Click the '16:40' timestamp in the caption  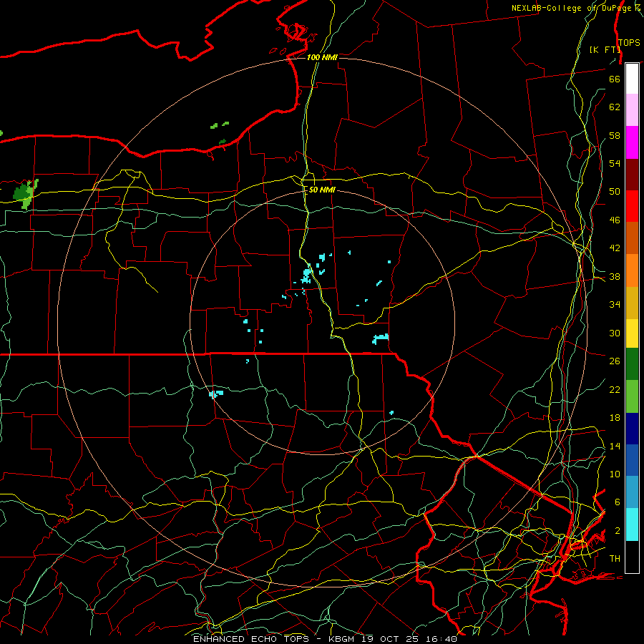pyautogui.click(x=443, y=639)
